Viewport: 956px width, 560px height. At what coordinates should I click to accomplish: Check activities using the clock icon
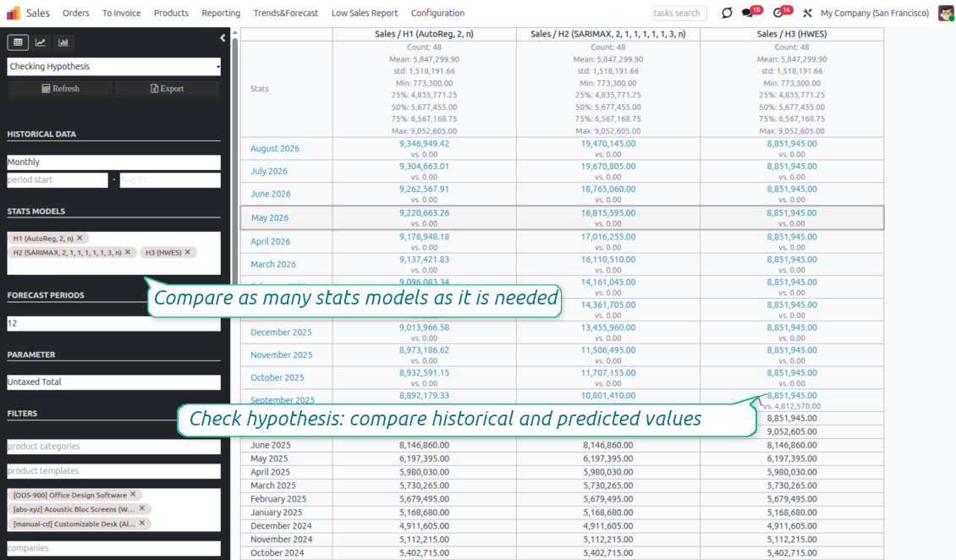(x=777, y=14)
